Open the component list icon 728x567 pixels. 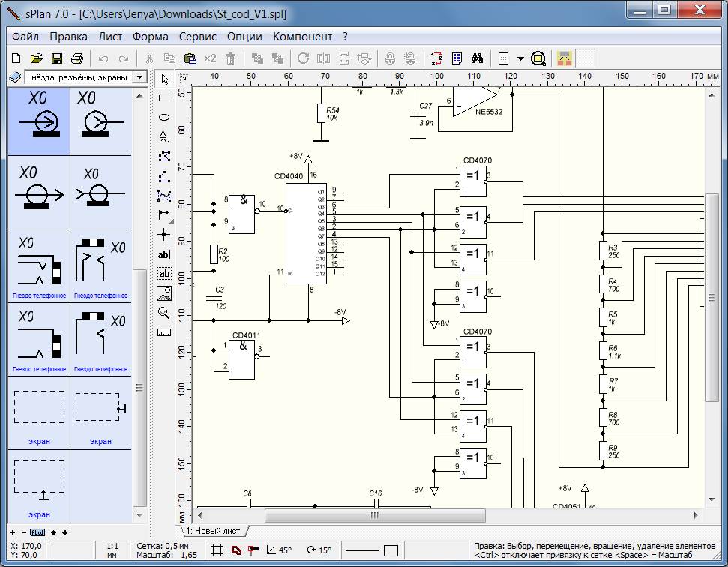[x=457, y=58]
